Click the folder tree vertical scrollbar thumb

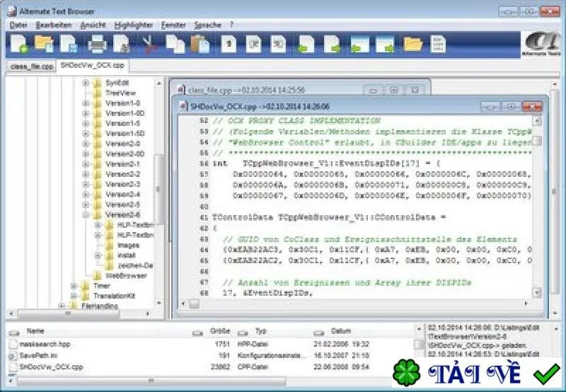[x=158, y=189]
